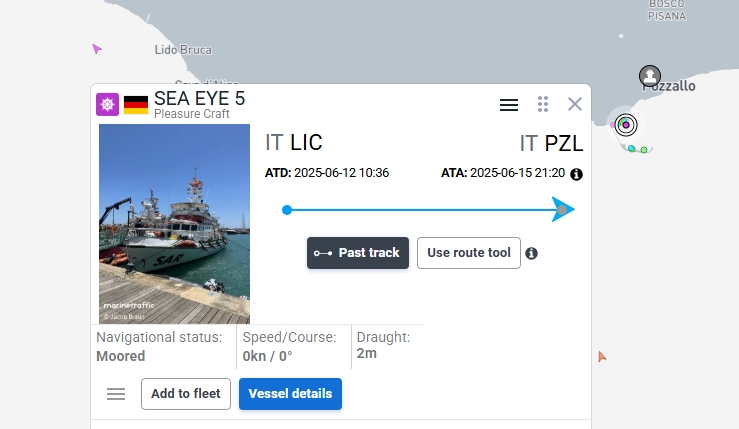Click the German flag icon

tap(136, 105)
